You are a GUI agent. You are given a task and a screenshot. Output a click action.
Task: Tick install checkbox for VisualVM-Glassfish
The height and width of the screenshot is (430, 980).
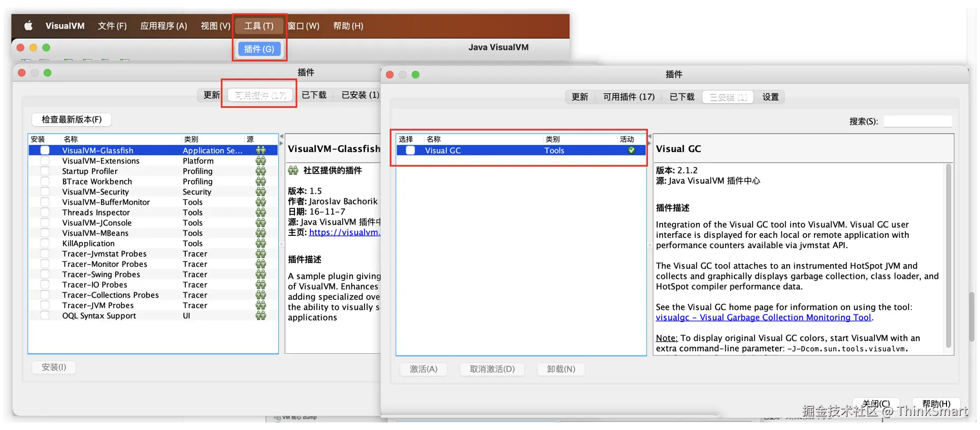click(x=45, y=150)
